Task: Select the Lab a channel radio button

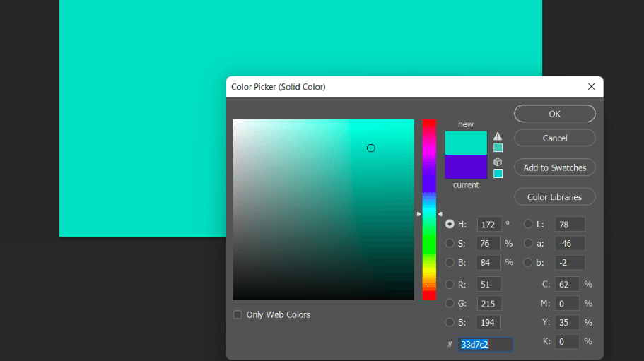Action: pos(528,243)
